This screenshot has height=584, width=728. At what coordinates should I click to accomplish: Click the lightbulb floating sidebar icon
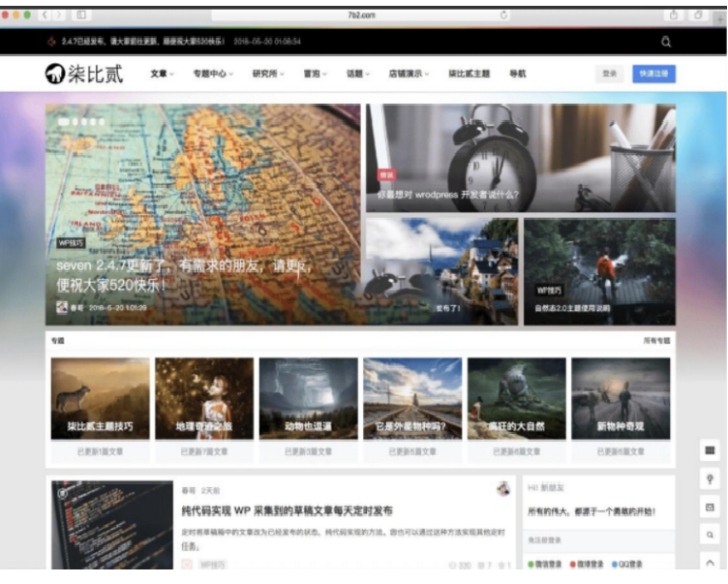[710, 479]
